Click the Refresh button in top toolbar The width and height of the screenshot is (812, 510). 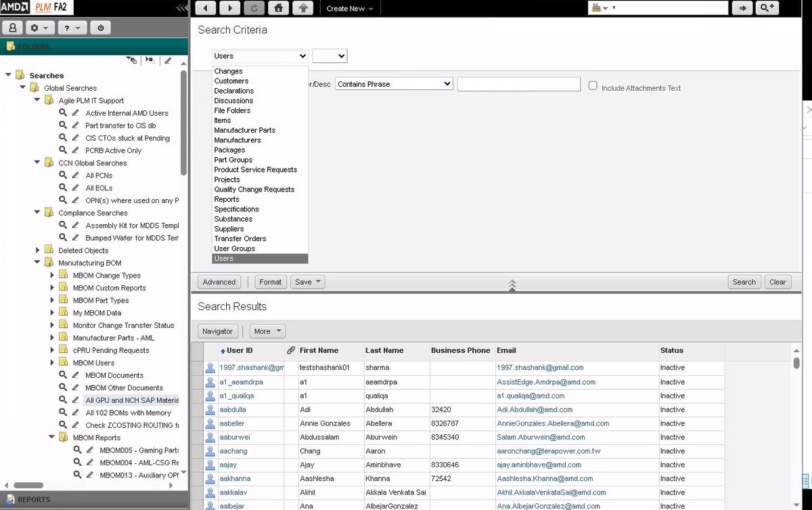[254, 8]
